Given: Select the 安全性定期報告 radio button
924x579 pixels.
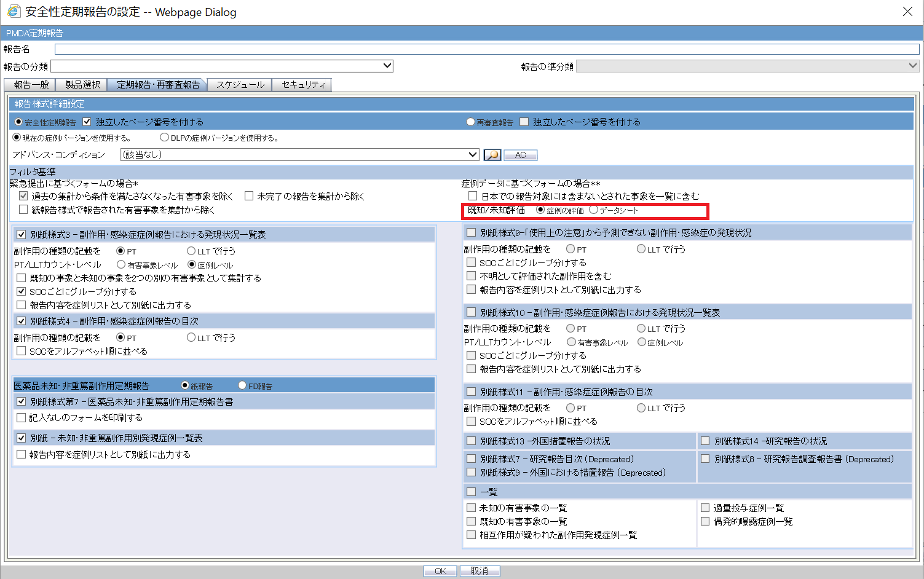Looking at the screenshot, I should click(18, 122).
